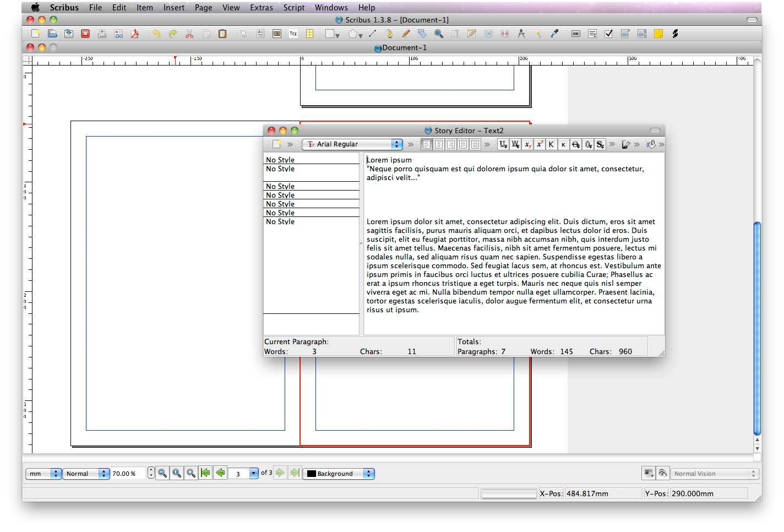Select the Insert Text Frame tool
This screenshot has width=784, height=532.
(x=260, y=34)
